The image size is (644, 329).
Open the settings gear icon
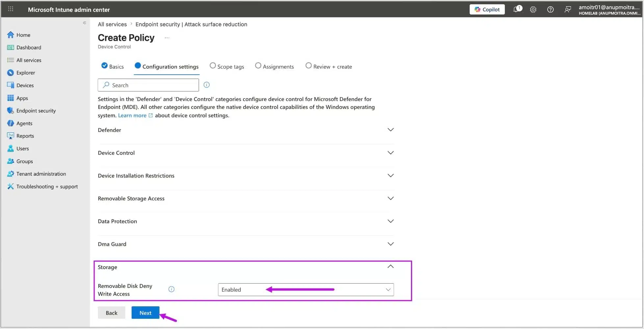pyautogui.click(x=533, y=10)
